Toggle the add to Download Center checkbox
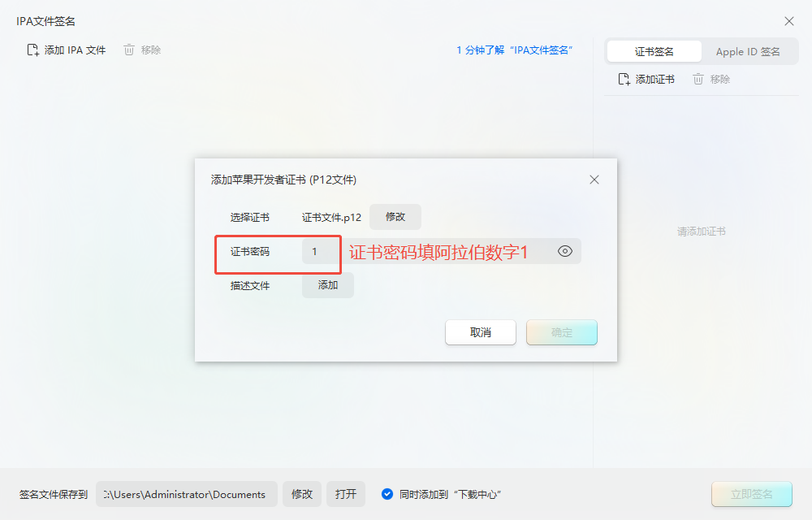This screenshot has height=520, width=812. pyautogui.click(x=387, y=494)
